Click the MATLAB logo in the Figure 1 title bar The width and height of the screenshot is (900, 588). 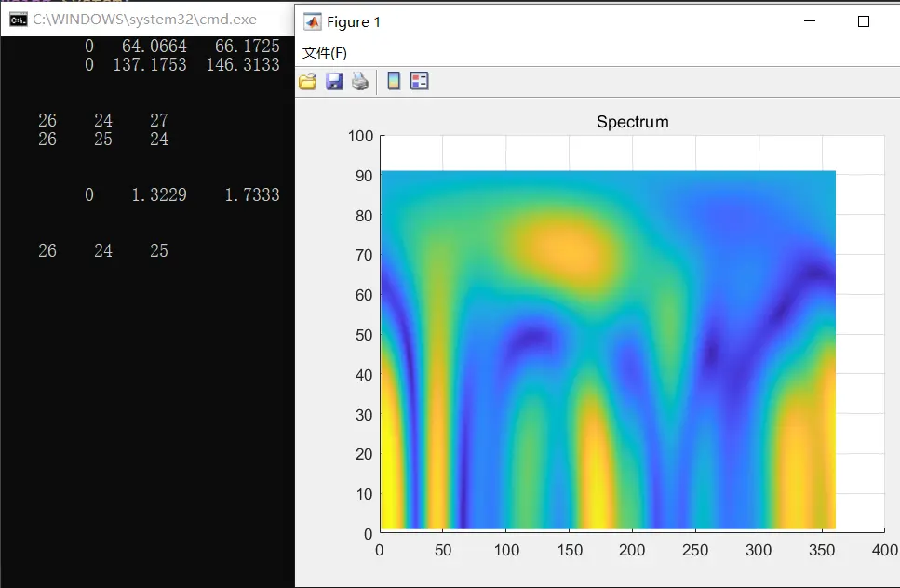click(312, 21)
